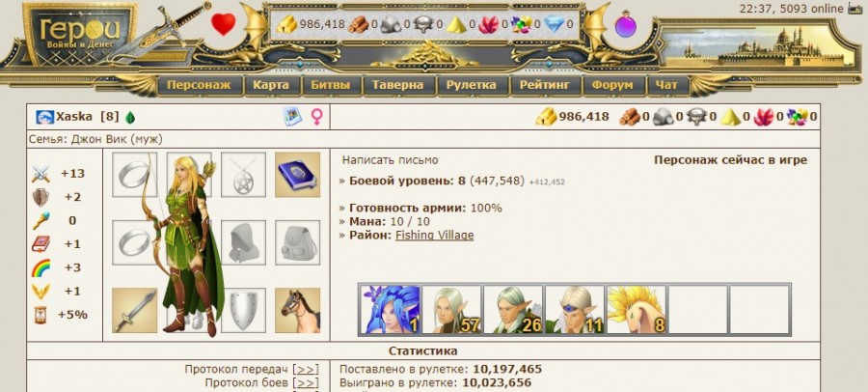Open the Форум menu item

(x=612, y=85)
